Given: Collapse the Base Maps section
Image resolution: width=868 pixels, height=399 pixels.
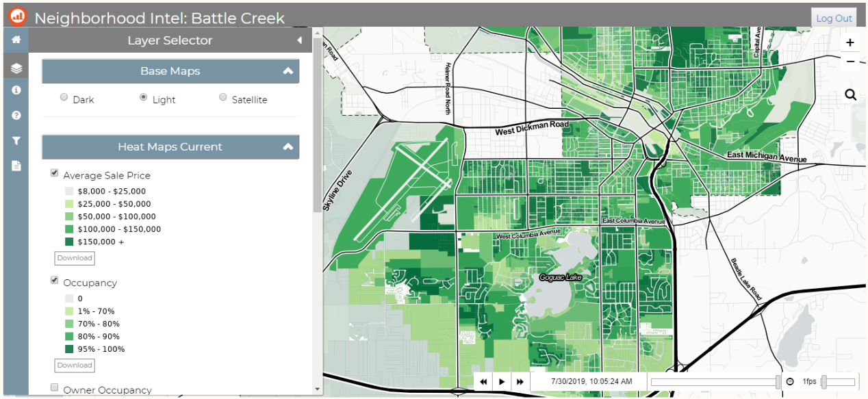Looking at the screenshot, I should pos(288,71).
